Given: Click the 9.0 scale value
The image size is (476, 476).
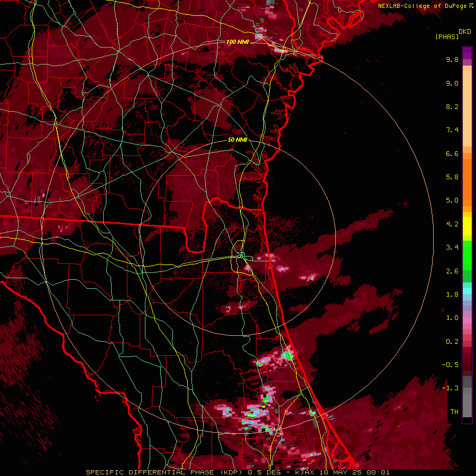Looking at the screenshot, I should [x=452, y=83].
